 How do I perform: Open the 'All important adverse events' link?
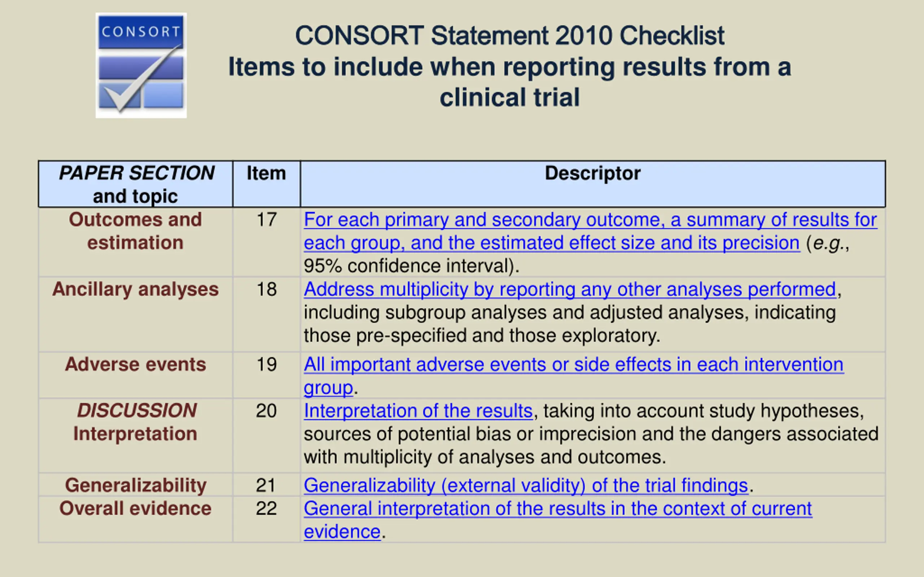(574, 376)
